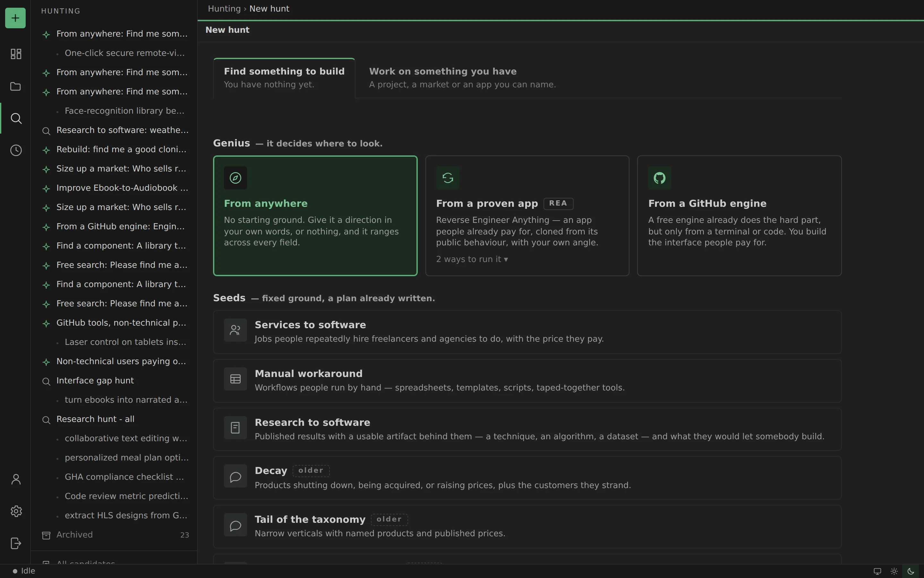924x578 pixels.
Task: Open the folder icon in sidebar
Action: (x=16, y=86)
